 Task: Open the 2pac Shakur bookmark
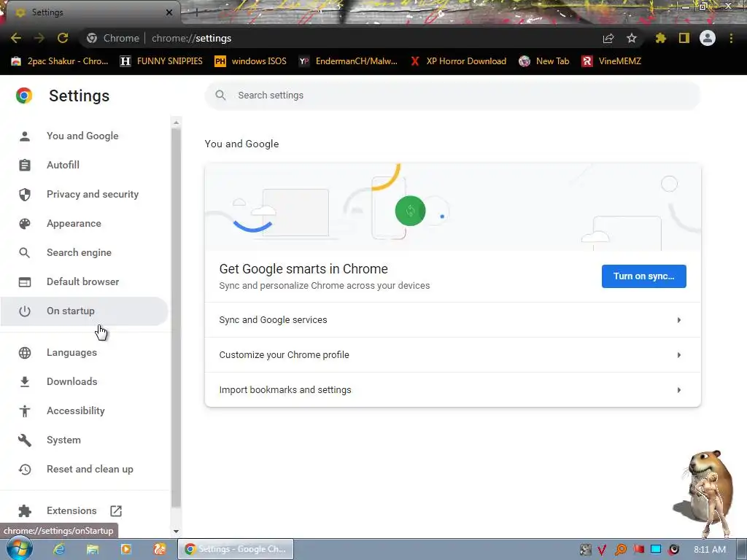pyautogui.click(x=60, y=61)
